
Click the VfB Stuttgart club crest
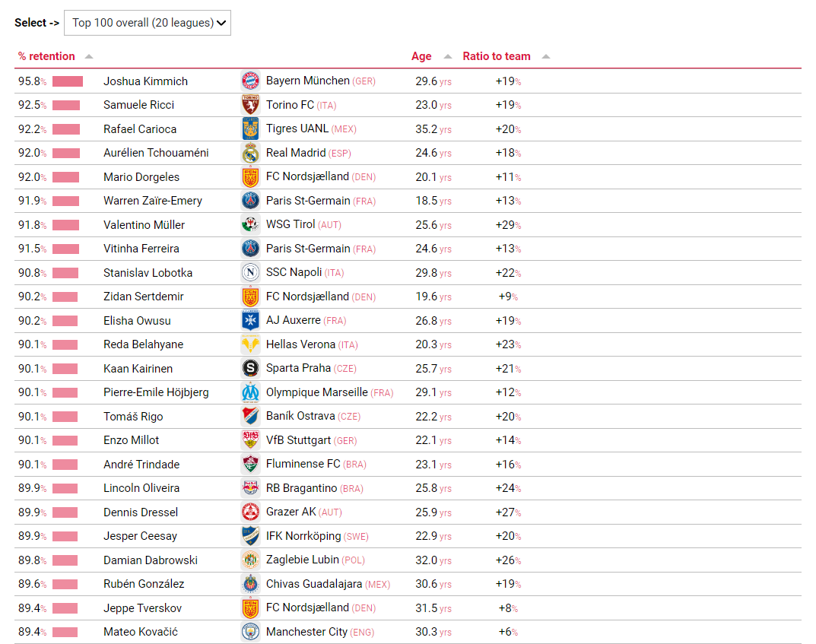[250, 440]
